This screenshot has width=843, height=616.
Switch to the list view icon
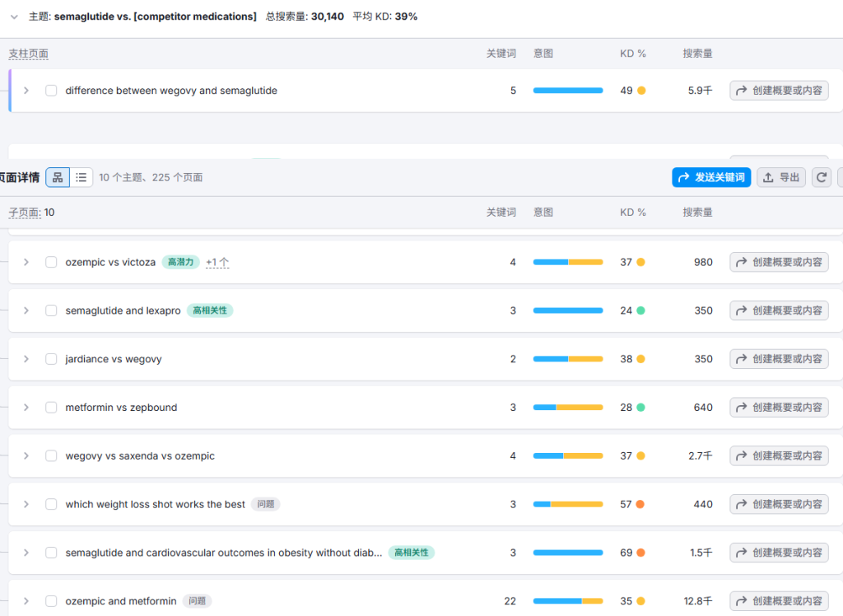click(82, 177)
